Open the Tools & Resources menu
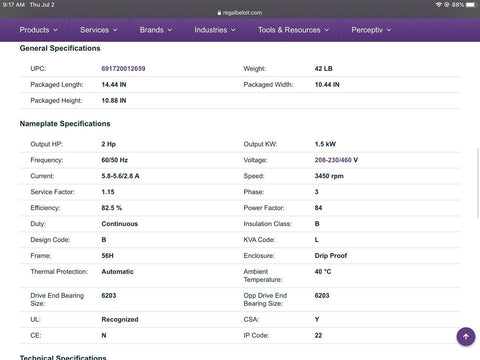The height and width of the screenshot is (360, 480). [294, 30]
